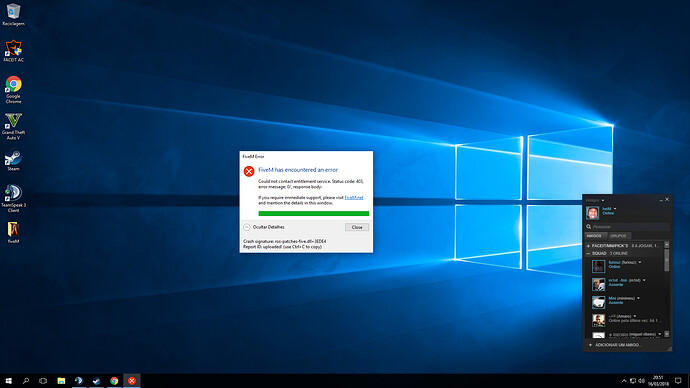This screenshot has height=388, width=690.
Task: Expand the FACEIT/MM/PICK'S friends group
Action: (x=588, y=245)
